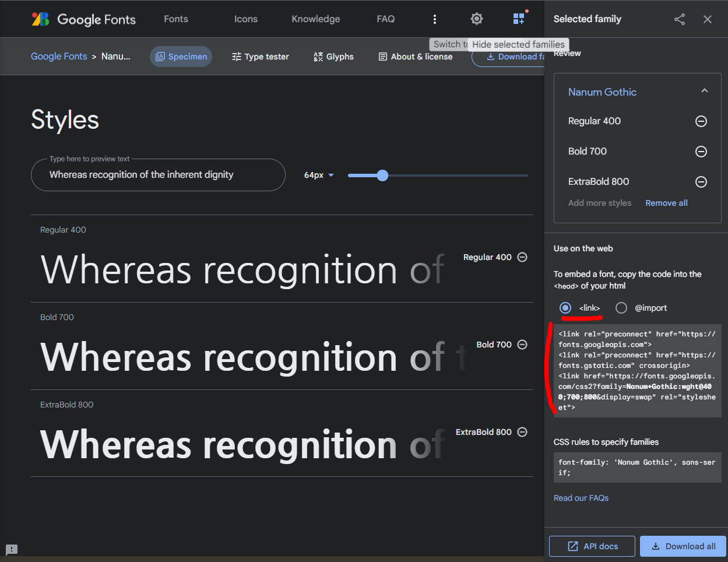The height and width of the screenshot is (562, 728).
Task: Switch to the Specimen tab
Action: [x=181, y=57]
